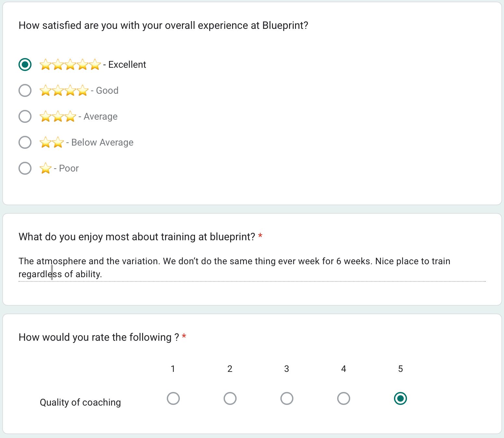Click "What do you enjoy most" question title

pyautogui.click(x=137, y=237)
